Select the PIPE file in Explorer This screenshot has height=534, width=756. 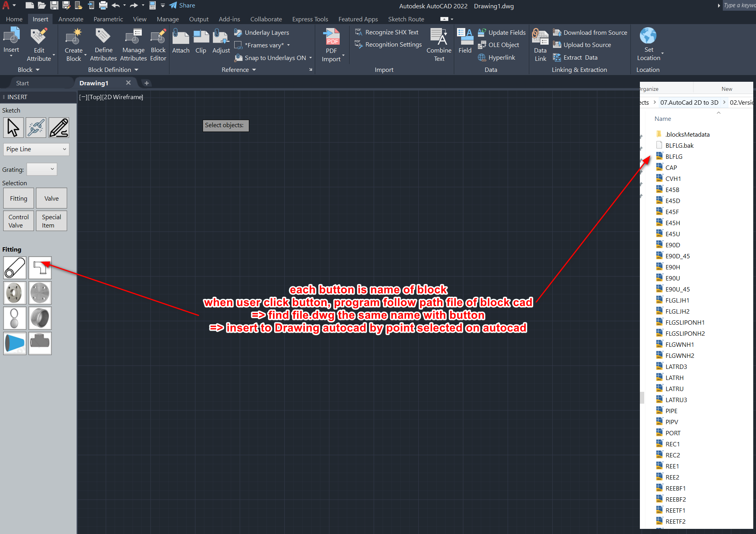(x=671, y=411)
